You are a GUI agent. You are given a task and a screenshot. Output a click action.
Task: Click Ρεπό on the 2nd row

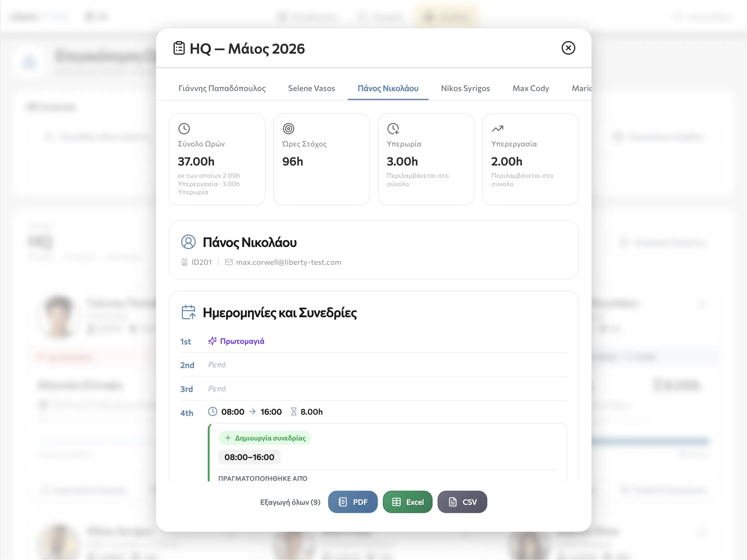pyautogui.click(x=217, y=365)
